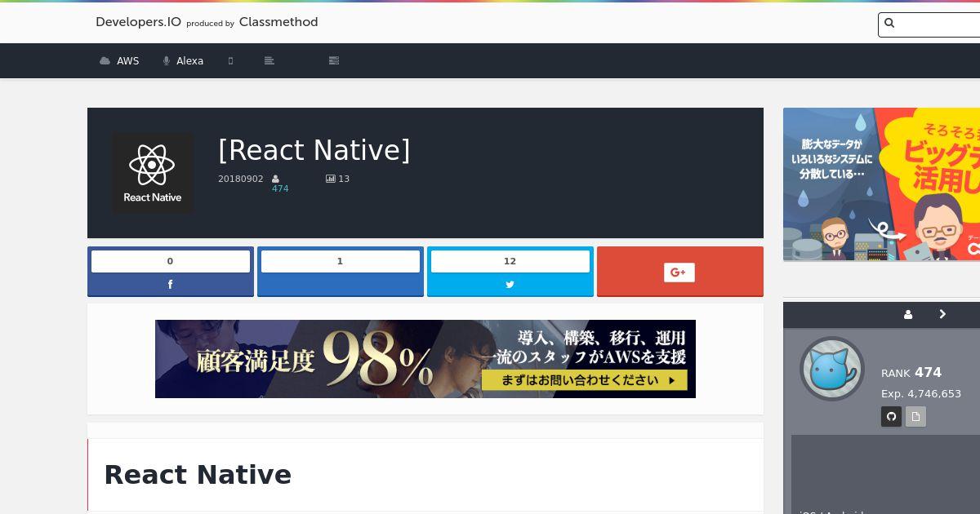The height and width of the screenshot is (514, 980).
Task: Click the search magnifier icon
Action: [889, 24]
